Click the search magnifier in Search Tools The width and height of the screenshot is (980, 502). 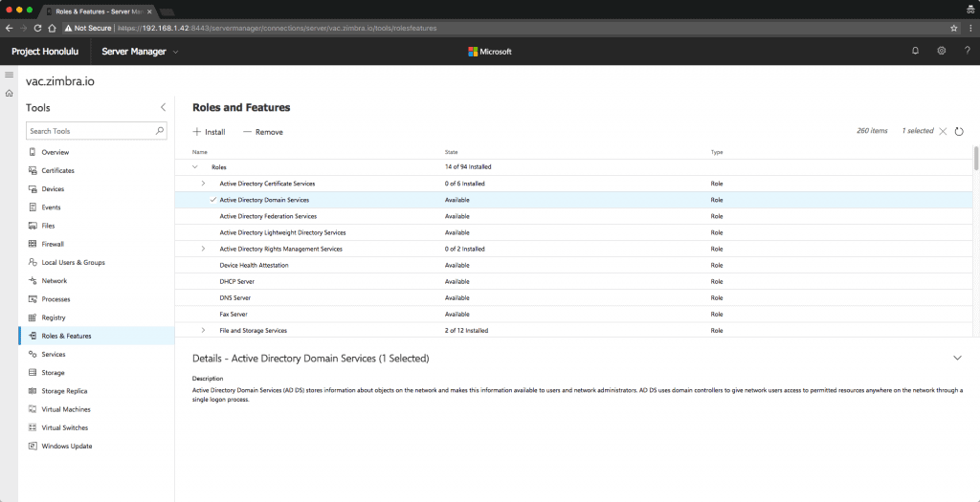(x=160, y=131)
